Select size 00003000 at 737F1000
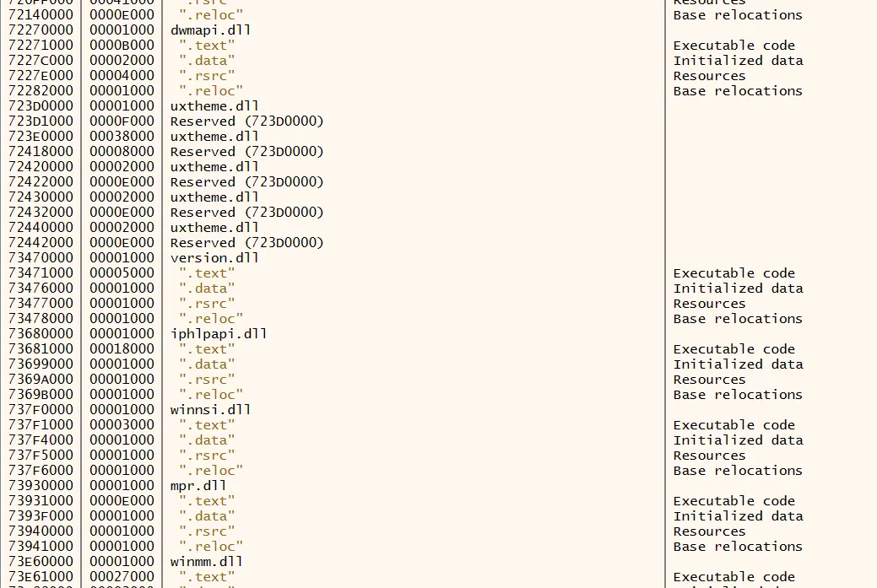The width and height of the screenshot is (877, 588). tap(122, 425)
